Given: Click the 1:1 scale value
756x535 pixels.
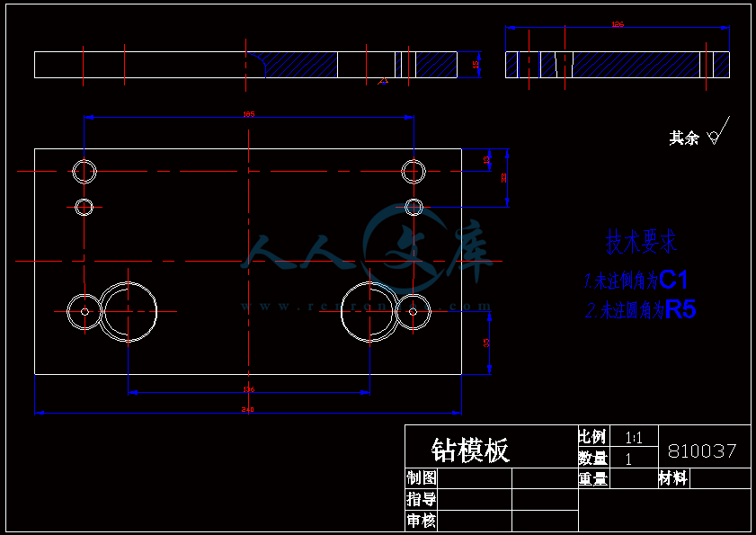Looking at the screenshot, I should (x=634, y=438).
